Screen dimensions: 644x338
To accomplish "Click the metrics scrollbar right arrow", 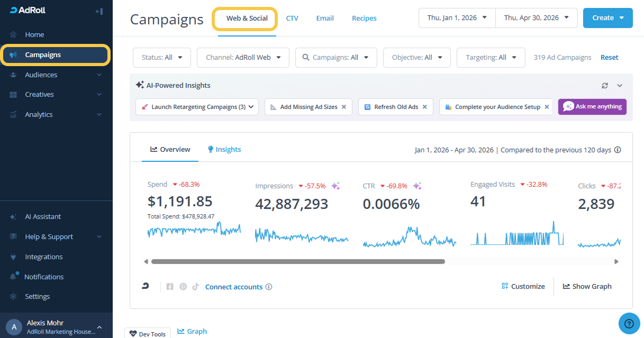I will tap(616, 261).
